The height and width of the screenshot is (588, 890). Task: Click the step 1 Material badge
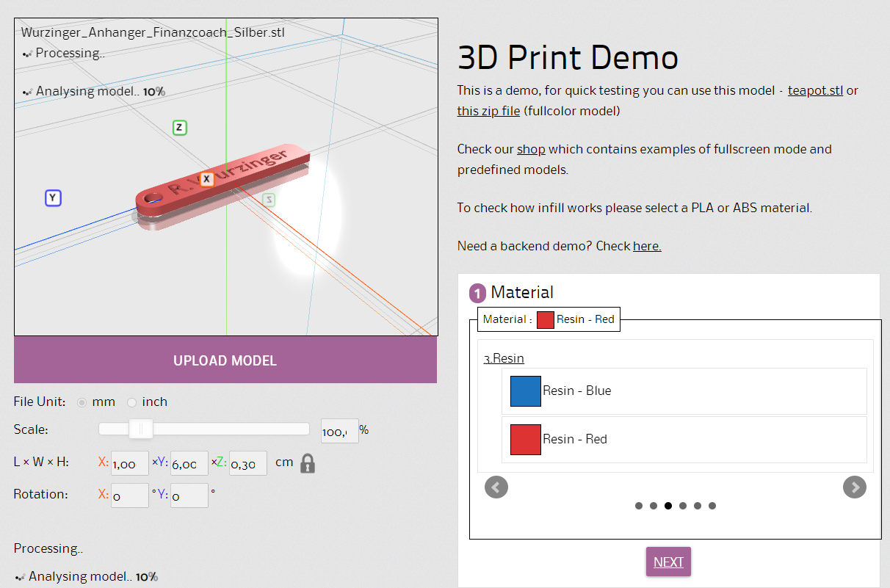477,294
